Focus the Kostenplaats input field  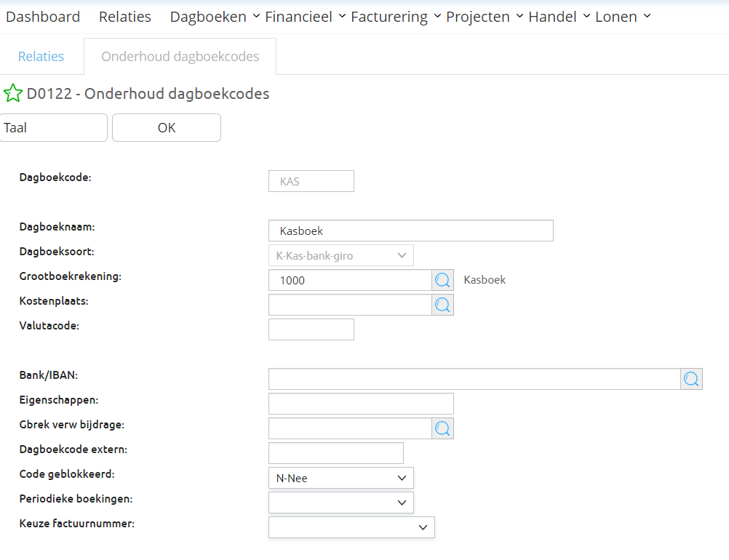click(350, 305)
